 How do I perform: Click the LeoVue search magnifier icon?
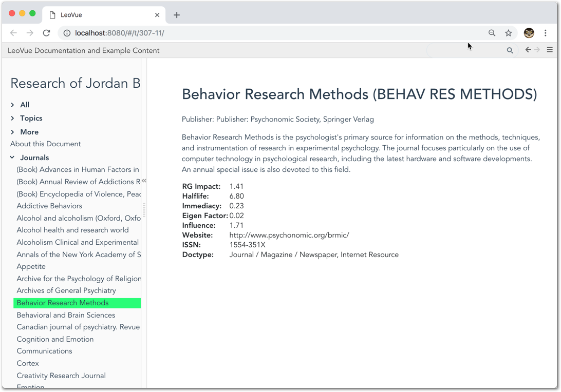click(x=510, y=50)
